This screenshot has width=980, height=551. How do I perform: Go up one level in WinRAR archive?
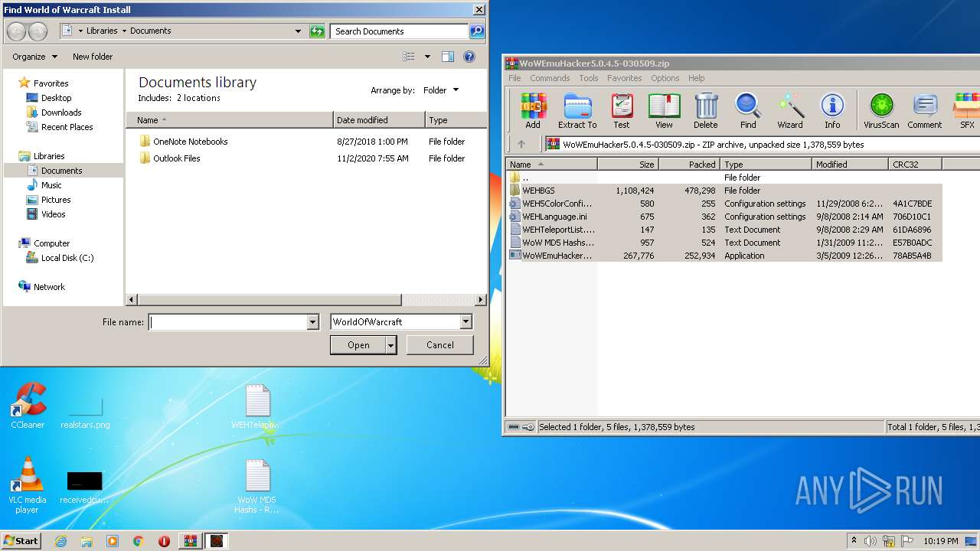521,144
